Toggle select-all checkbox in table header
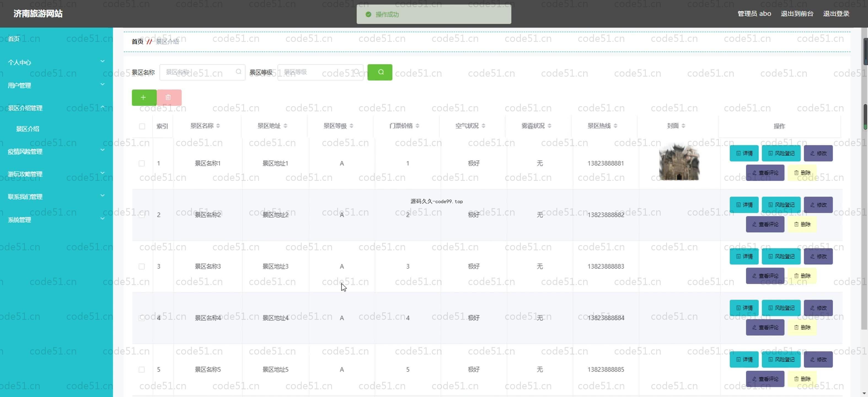 click(142, 126)
